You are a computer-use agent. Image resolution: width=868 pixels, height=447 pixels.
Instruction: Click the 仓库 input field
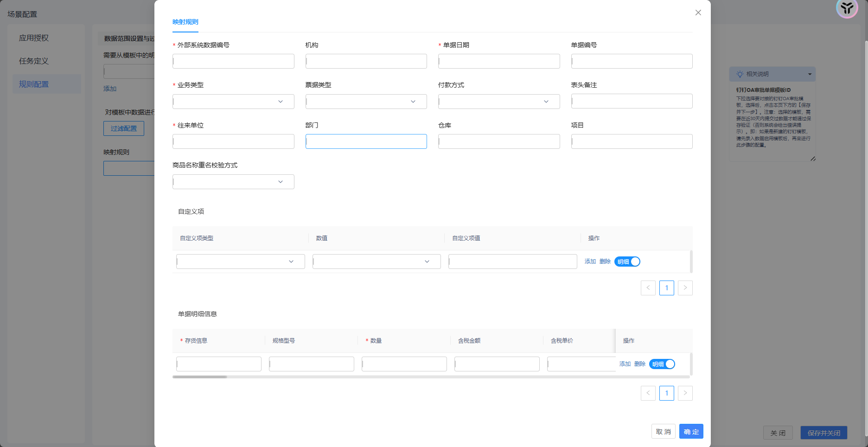click(x=499, y=141)
